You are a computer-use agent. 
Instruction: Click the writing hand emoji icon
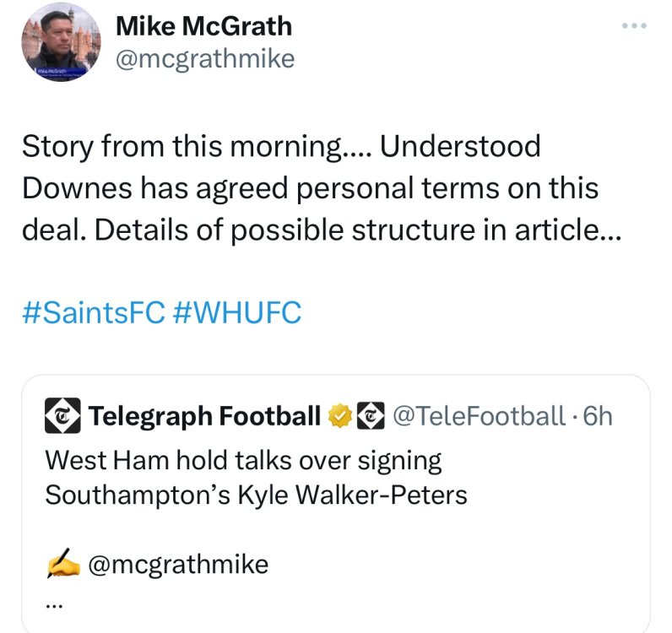tap(62, 564)
